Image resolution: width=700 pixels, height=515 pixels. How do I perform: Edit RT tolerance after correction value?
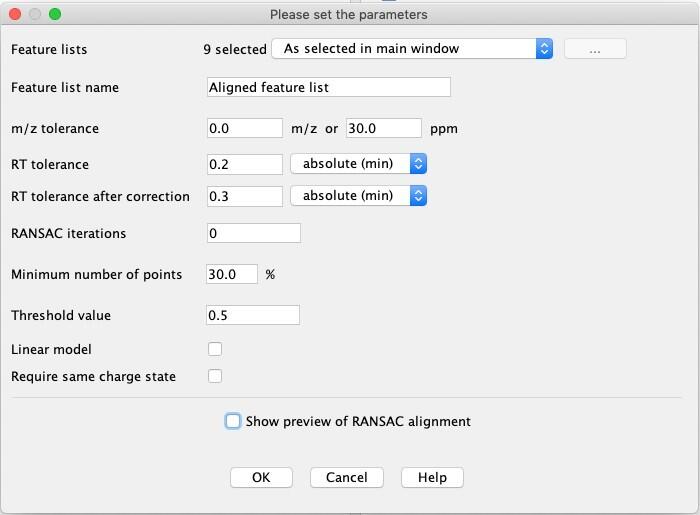pos(245,196)
